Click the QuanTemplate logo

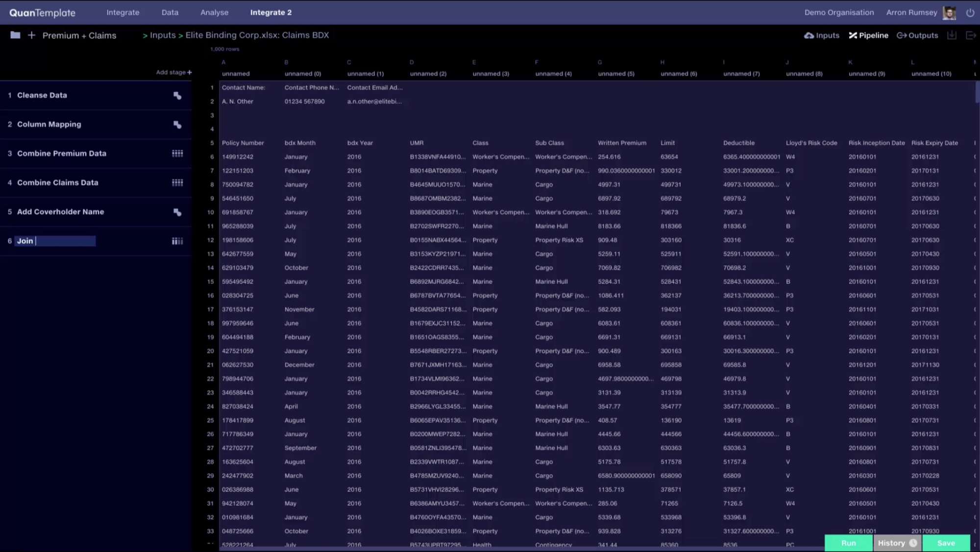coord(42,13)
